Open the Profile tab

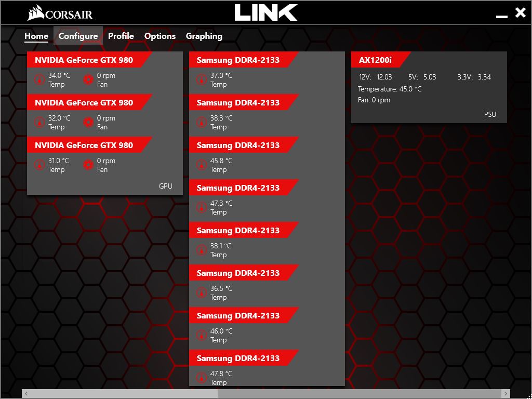[x=121, y=36]
